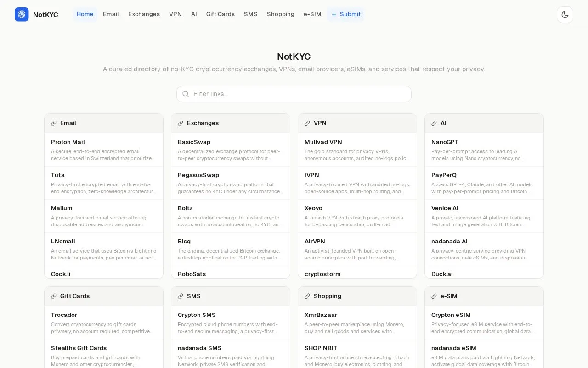Click the link icon beside SMS card header
The image size is (588, 368).
[181, 296]
